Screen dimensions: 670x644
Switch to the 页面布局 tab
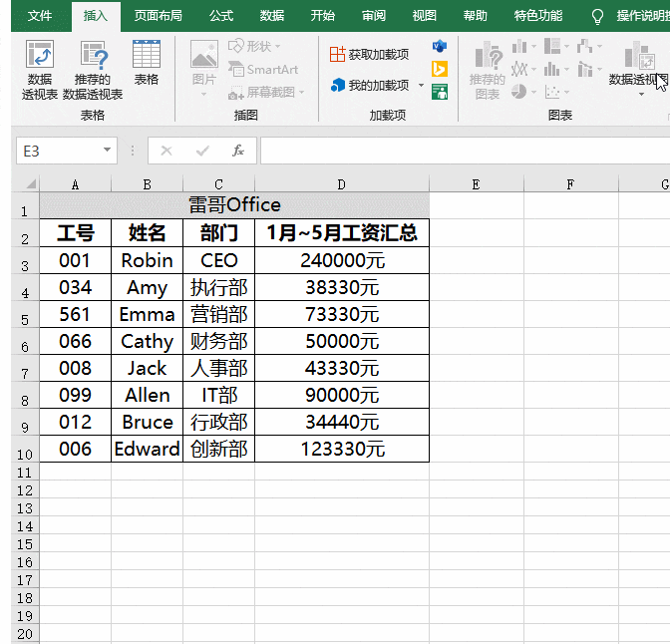tap(159, 16)
